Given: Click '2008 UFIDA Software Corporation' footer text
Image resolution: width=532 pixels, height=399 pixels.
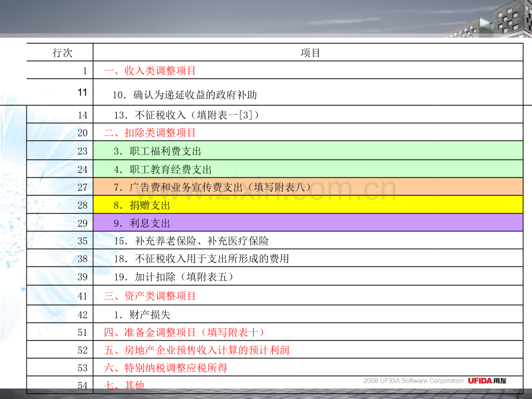Looking at the screenshot, I should 413,380.
